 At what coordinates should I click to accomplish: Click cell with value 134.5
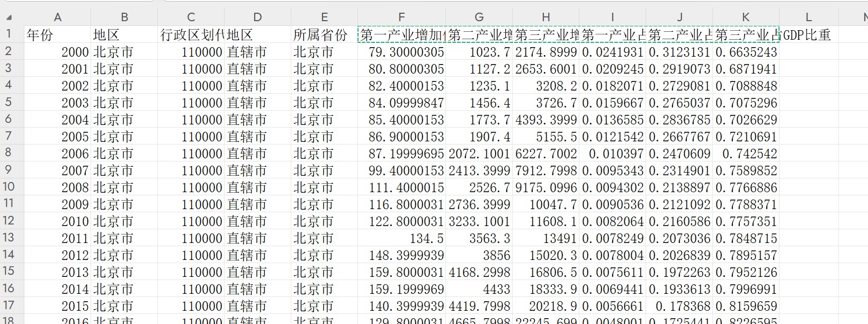click(x=401, y=238)
